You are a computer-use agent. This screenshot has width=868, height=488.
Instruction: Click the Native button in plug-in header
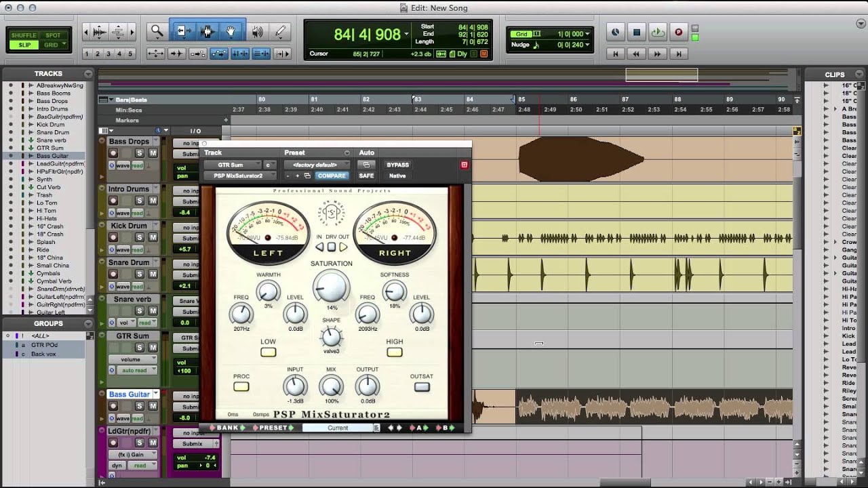398,176
